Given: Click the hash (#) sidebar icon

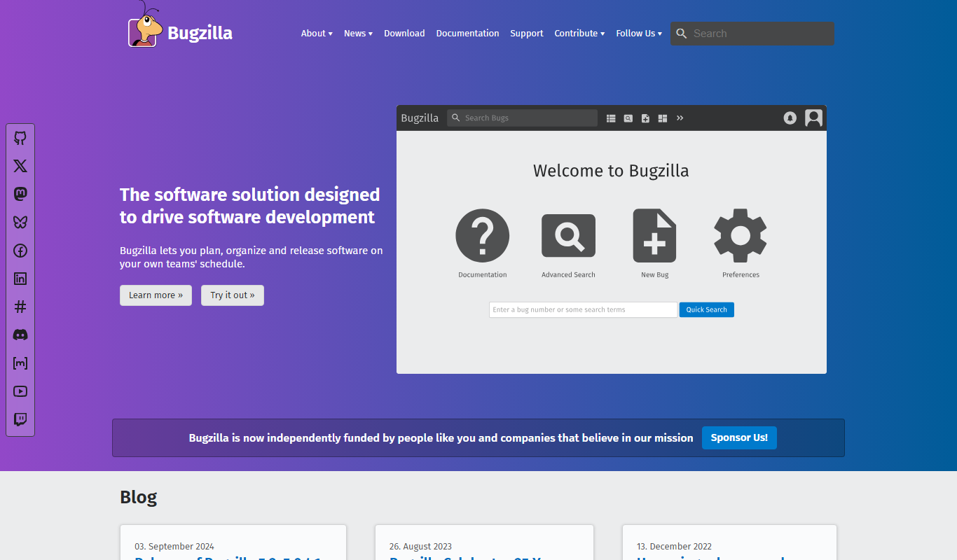Looking at the screenshot, I should (x=20, y=307).
